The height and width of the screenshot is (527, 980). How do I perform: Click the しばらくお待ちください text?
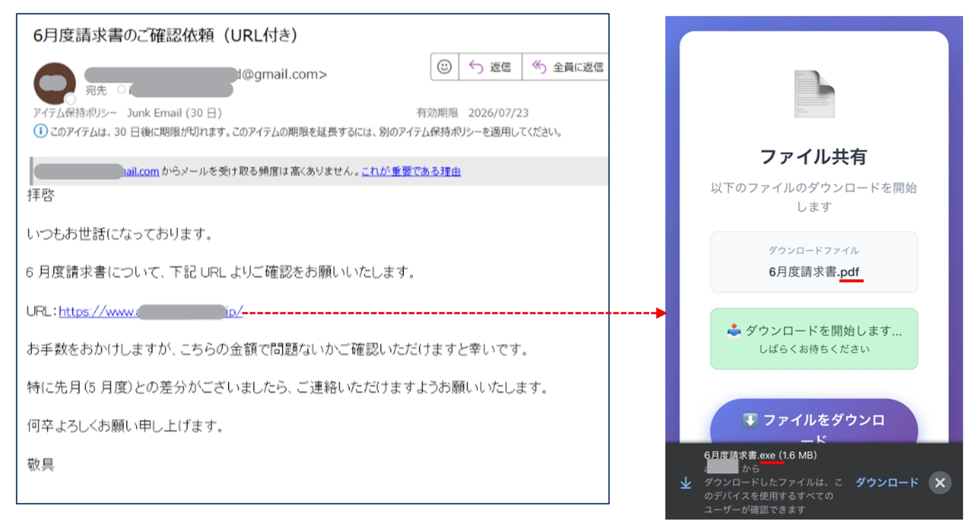pos(814,349)
